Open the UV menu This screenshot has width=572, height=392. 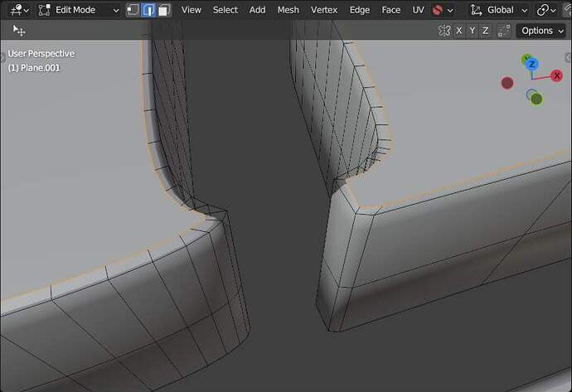click(418, 10)
